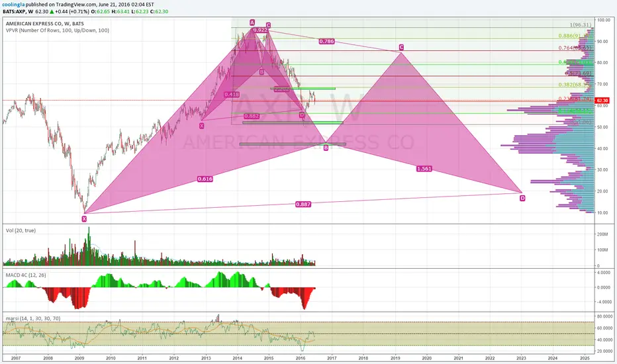Screen dimensions: 617x364
Task: Click the 2016 year on time axis
Action: (301, 358)
